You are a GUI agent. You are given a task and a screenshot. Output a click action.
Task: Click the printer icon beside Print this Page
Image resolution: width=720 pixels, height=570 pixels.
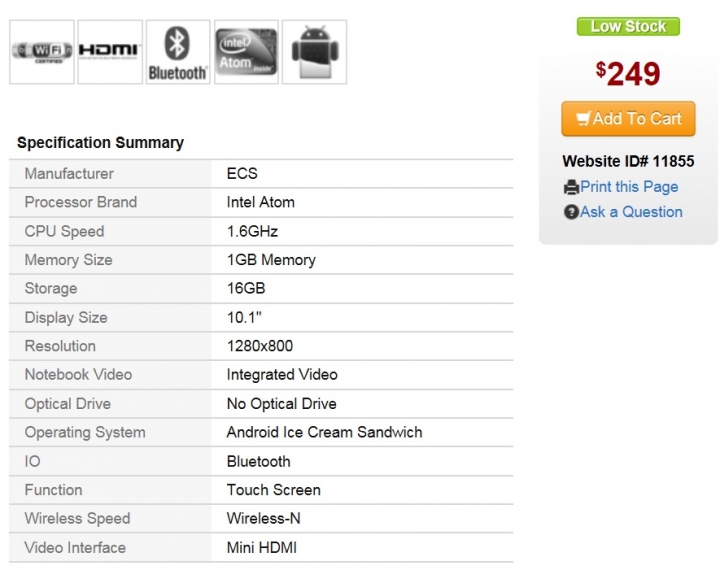click(571, 187)
